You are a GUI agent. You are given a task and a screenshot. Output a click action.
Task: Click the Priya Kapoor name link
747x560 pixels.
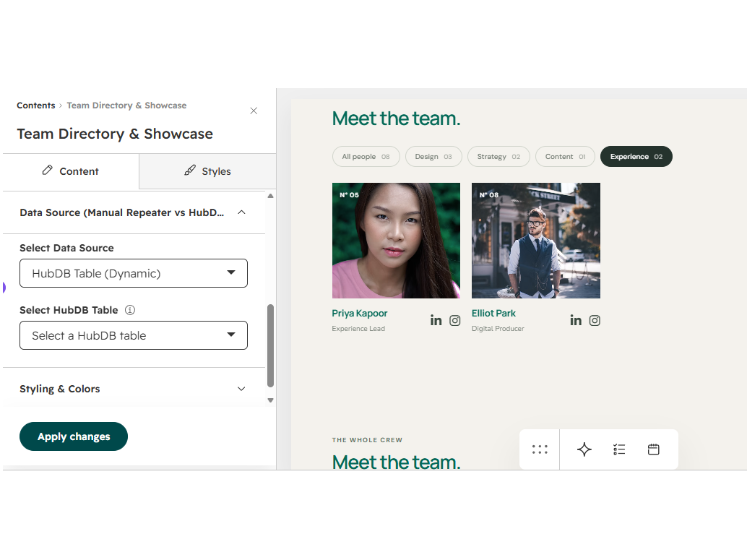(360, 313)
